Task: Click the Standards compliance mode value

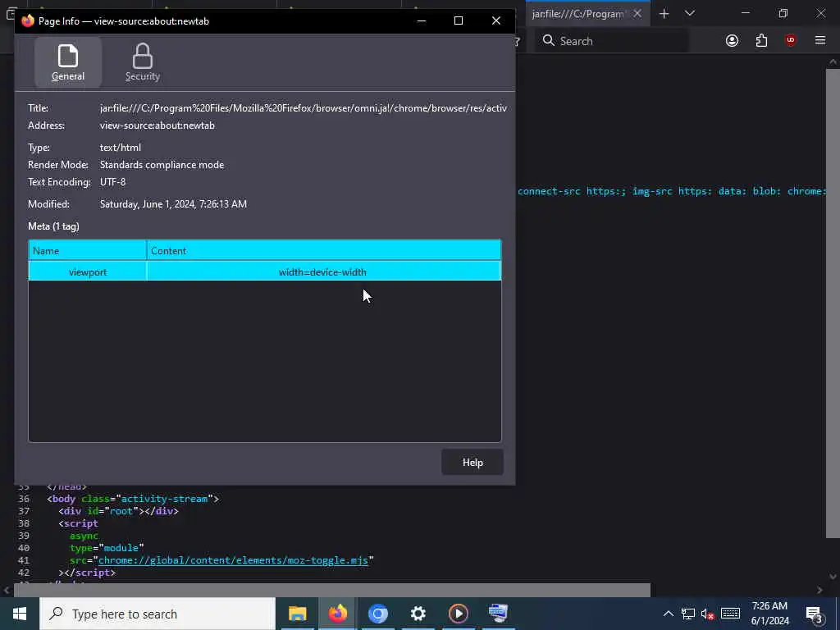Action: click(x=162, y=165)
